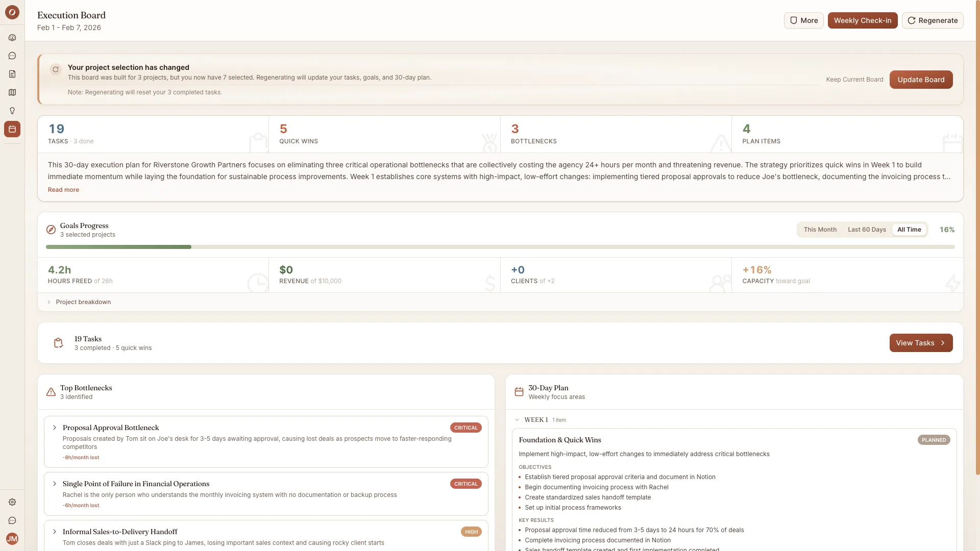Open the dashboard gauge icon in sidebar
This screenshot has height=551, width=980.
tap(12, 38)
